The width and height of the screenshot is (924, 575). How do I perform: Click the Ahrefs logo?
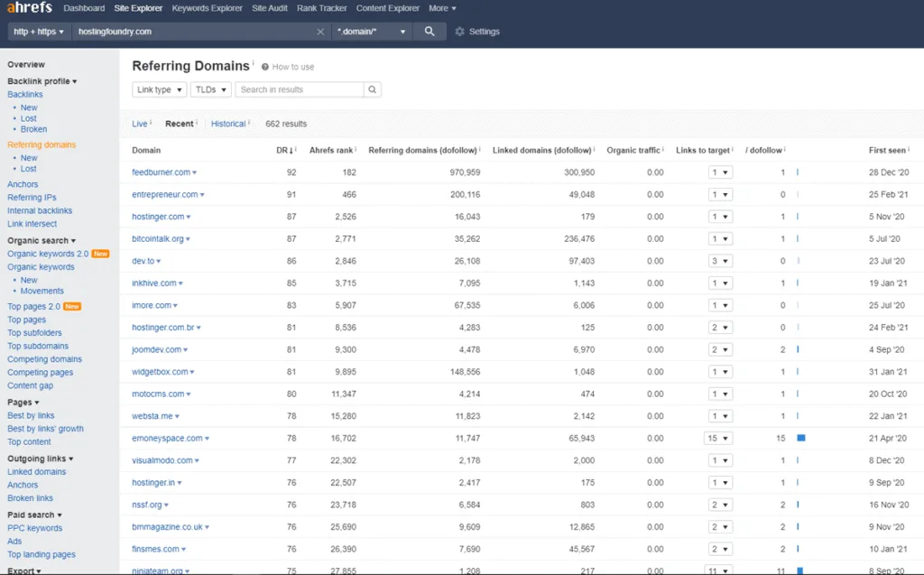(x=30, y=7)
